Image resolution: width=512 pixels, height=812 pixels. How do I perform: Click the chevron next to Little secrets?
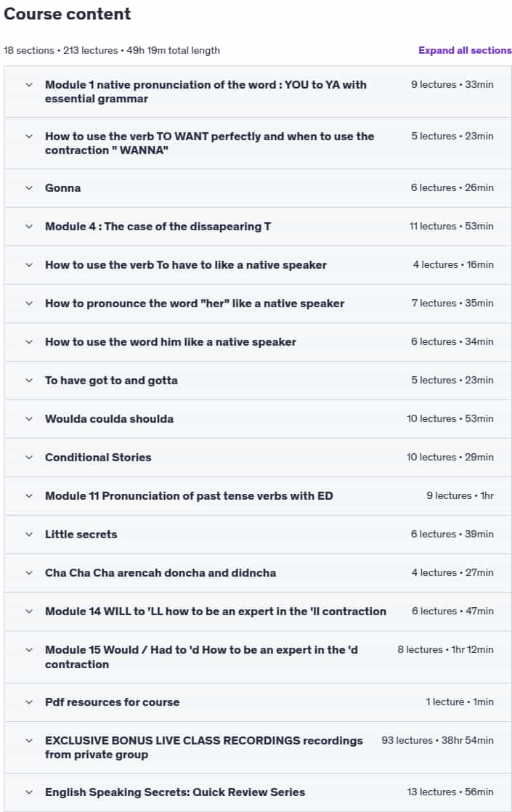coord(29,535)
